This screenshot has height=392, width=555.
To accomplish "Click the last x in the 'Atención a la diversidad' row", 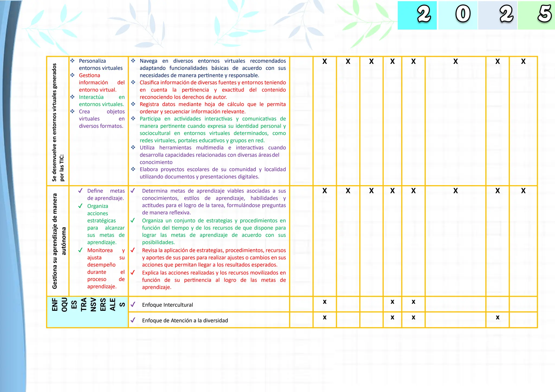I will tap(498, 318).
